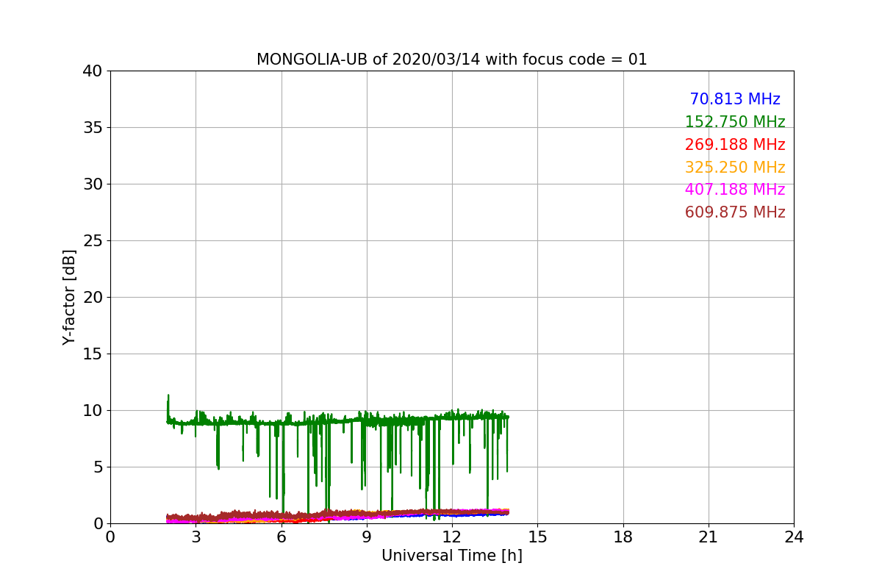
Task: Click the x-axis tick label 21
Action: click(x=708, y=537)
